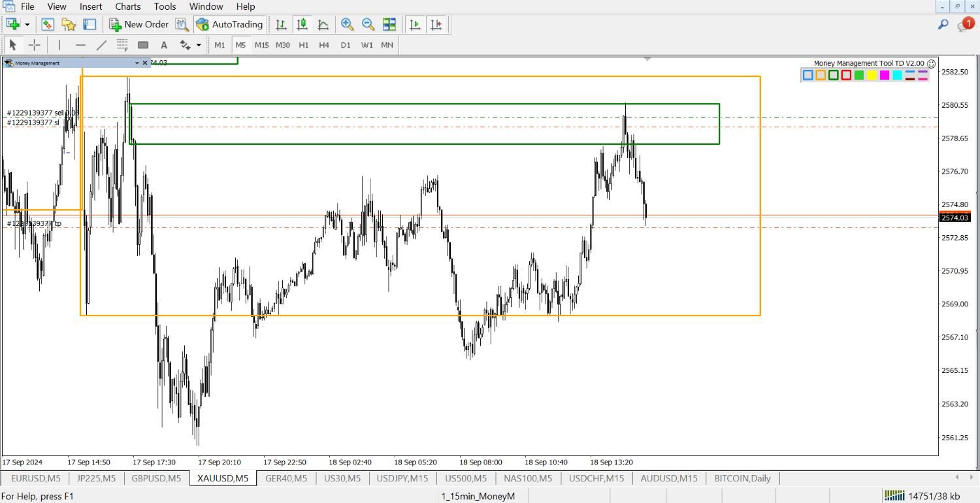
Task: Click the zoom in magnifier icon
Action: point(347,24)
